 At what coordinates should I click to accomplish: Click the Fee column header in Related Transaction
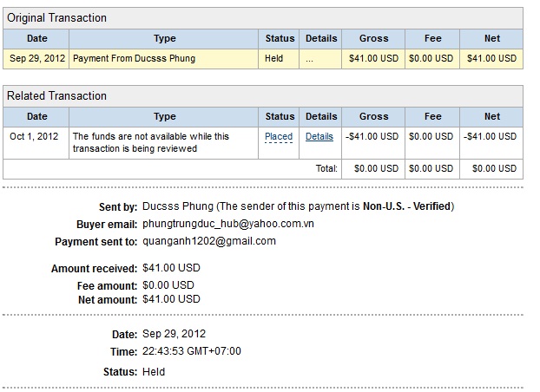pos(432,116)
